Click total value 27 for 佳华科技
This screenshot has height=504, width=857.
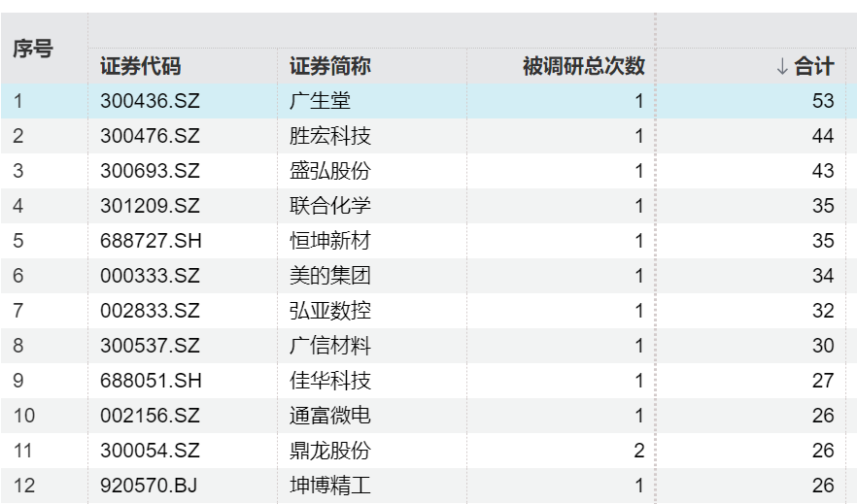pos(823,381)
